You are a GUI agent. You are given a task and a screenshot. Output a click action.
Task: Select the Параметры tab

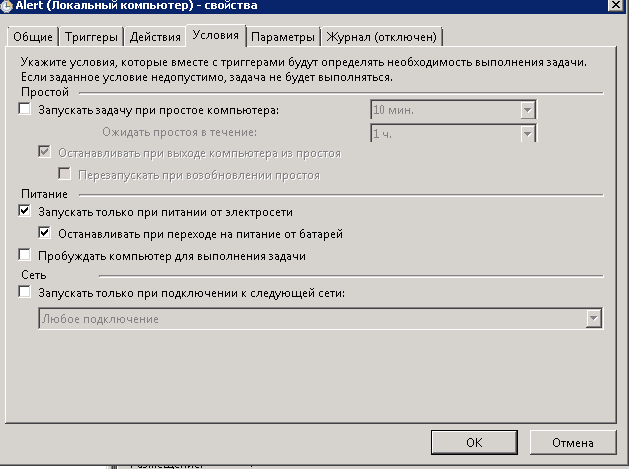[x=283, y=37]
